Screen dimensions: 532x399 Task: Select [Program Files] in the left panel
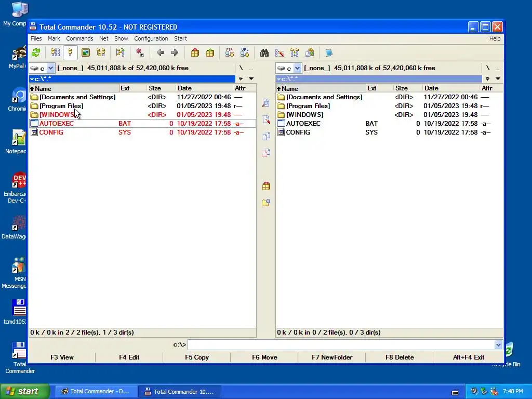click(x=142, y=106)
